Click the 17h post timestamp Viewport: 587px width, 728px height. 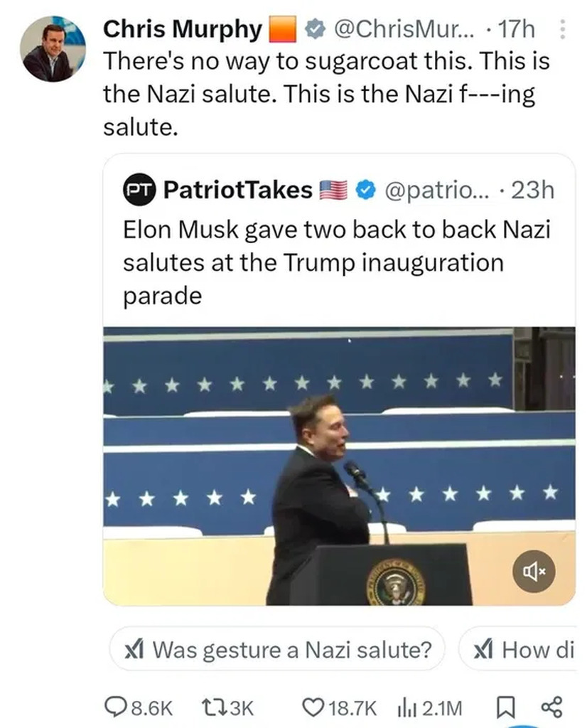(x=517, y=30)
